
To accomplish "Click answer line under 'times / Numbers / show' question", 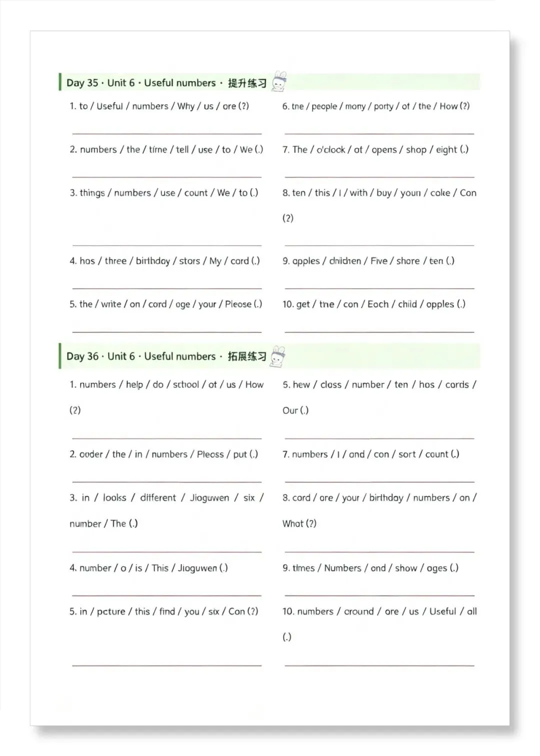I will tap(379, 595).
